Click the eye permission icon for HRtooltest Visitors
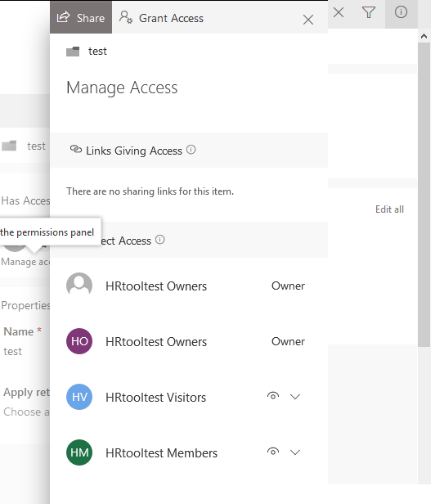 tap(273, 396)
